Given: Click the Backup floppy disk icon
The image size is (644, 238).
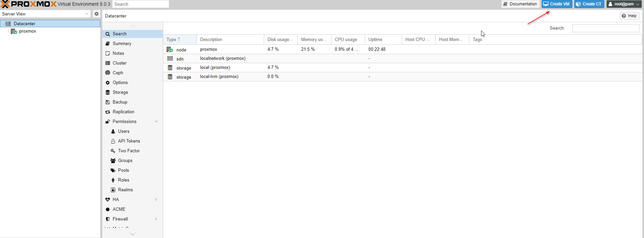Looking at the screenshot, I should point(108,102).
